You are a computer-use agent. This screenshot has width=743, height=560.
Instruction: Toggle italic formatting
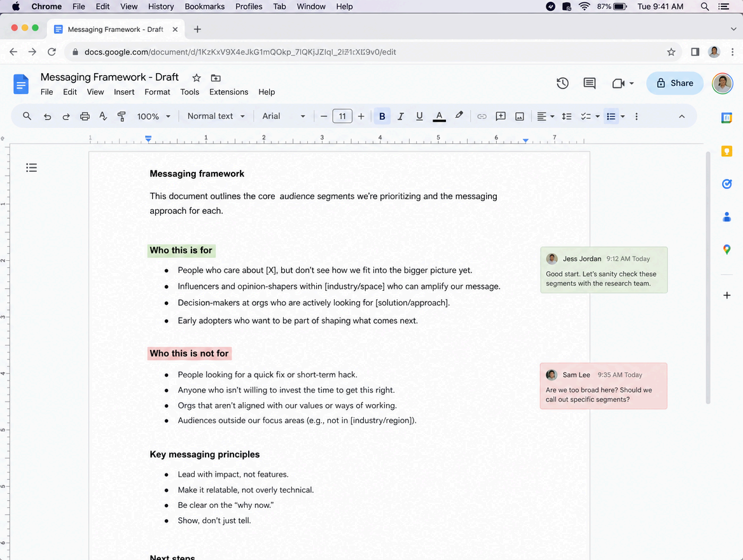[x=400, y=116]
